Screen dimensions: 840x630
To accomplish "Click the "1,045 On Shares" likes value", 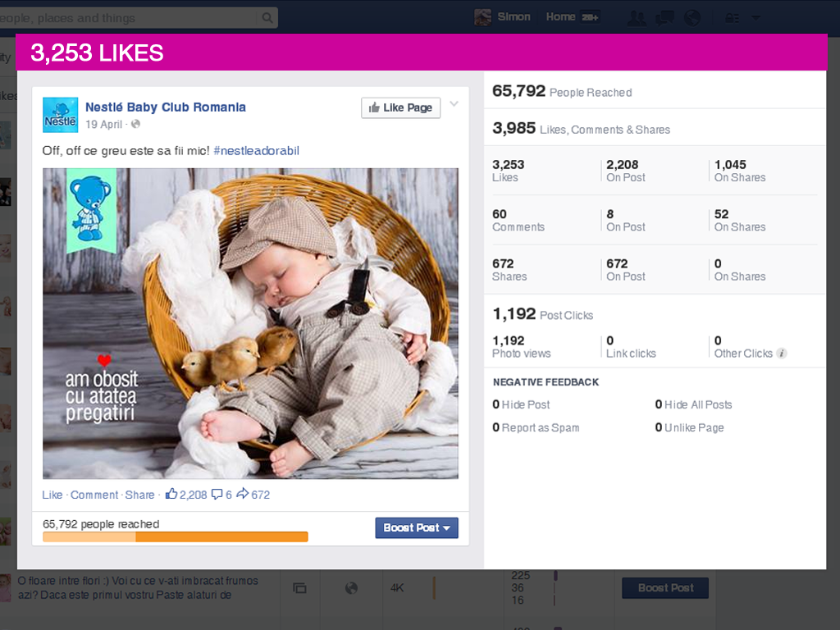I will click(740, 171).
